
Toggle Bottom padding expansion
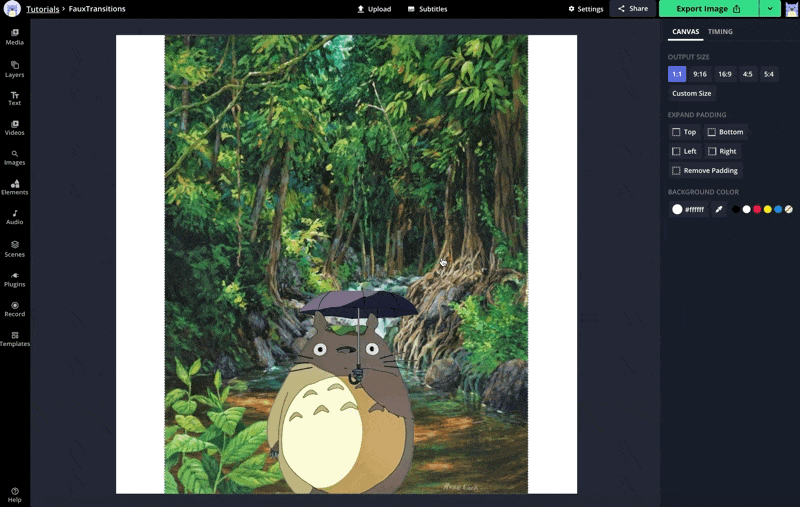tap(725, 132)
